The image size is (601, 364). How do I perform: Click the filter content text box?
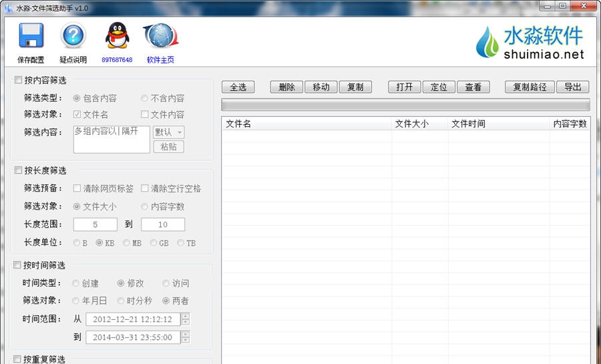pyautogui.click(x=112, y=140)
